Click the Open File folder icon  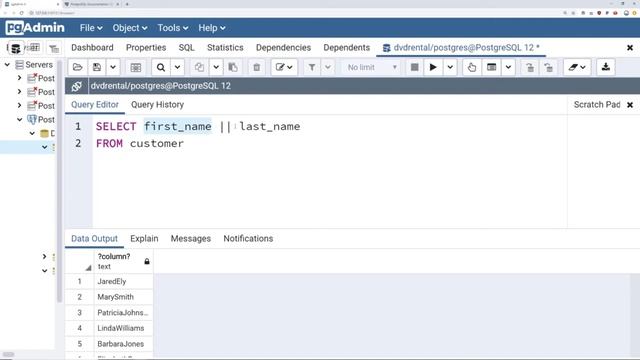[x=78, y=67]
